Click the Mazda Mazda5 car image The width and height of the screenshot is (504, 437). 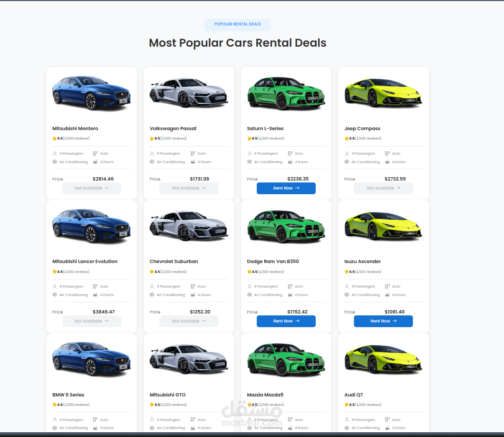[x=286, y=359]
